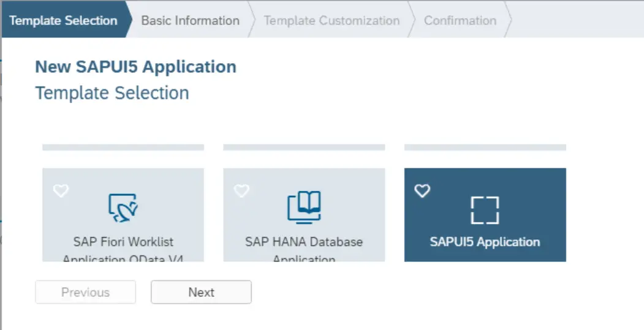Favorite the SAP Fiori Worklist template heart
The height and width of the screenshot is (330, 644).
(x=60, y=191)
